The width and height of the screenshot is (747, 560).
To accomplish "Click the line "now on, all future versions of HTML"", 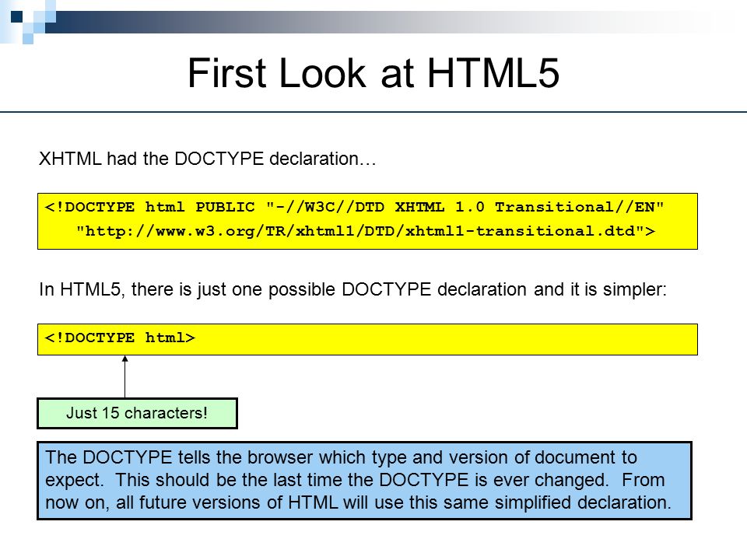I will point(358,502).
